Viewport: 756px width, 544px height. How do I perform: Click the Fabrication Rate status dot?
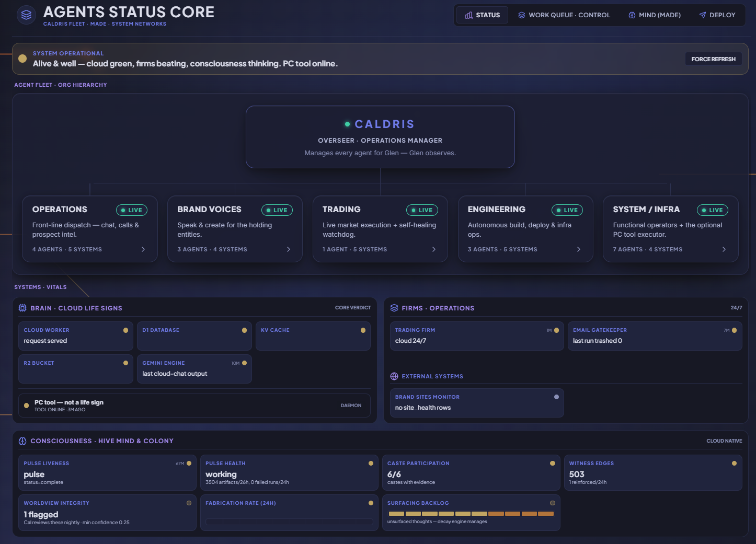pyautogui.click(x=371, y=503)
